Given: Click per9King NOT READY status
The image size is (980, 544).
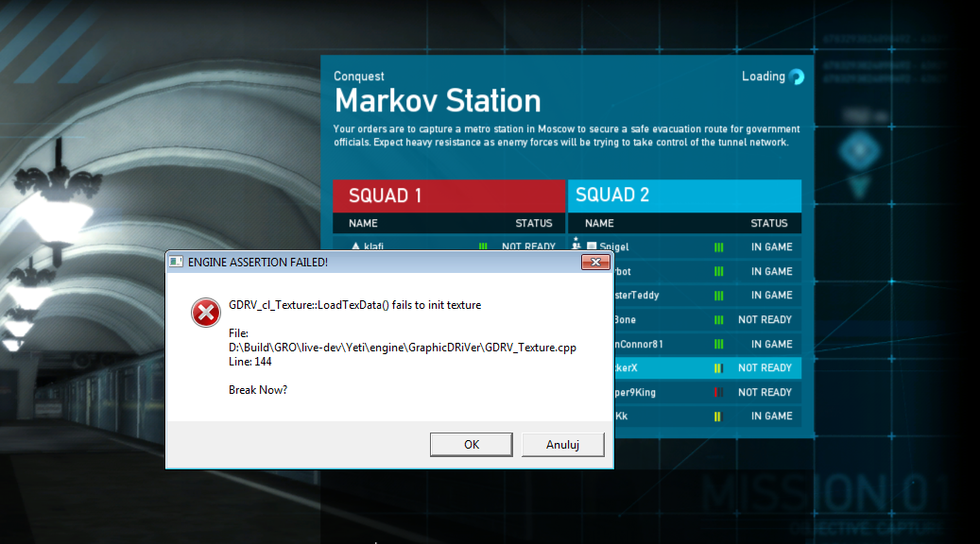Looking at the screenshot, I should pos(765,392).
